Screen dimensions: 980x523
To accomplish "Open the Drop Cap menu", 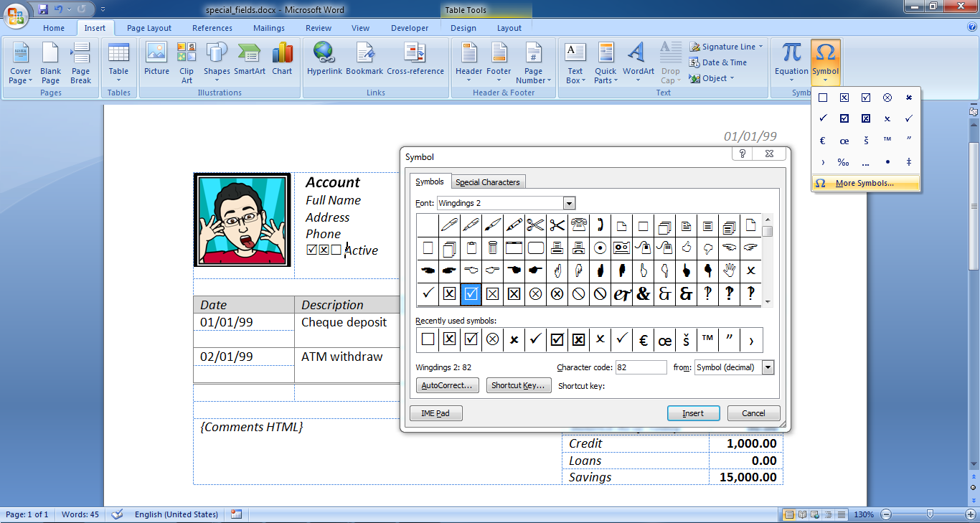I will click(x=670, y=63).
